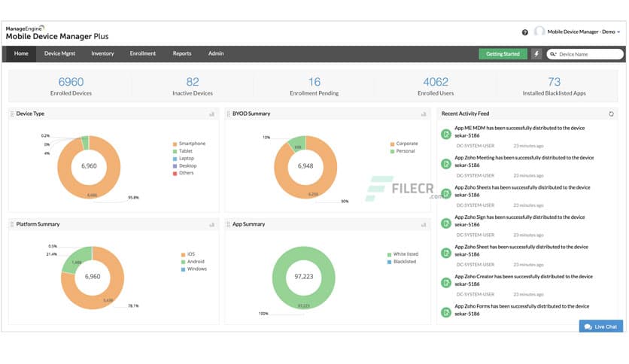Image resolution: width=629 pixels, height=364 pixels.
Task: Select the App ME MDM distributed activity text
Action: point(519,132)
